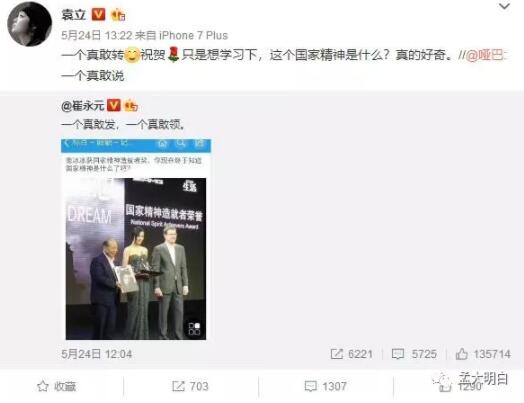Click the membership crown badge beside 袁立
Viewport: 524px width, 403px height.
(x=118, y=15)
